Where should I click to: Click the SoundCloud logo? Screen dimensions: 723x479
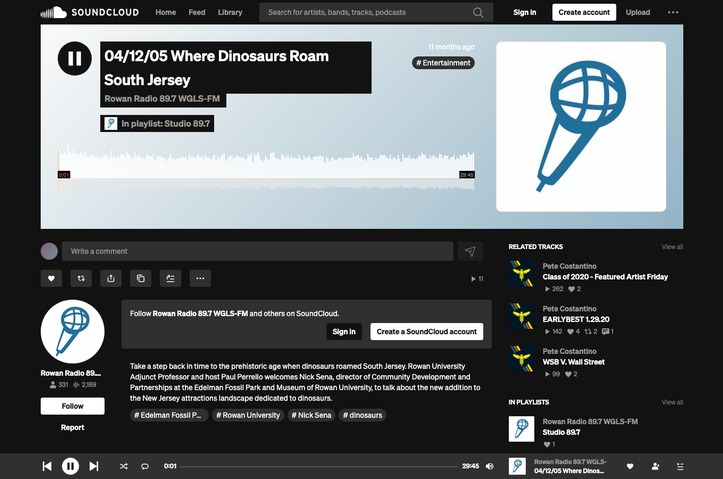coord(90,12)
